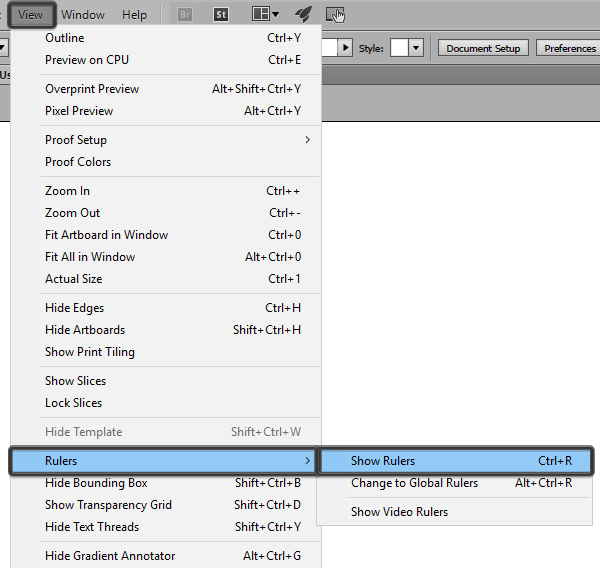Open the View menu
The width and height of the screenshot is (600, 568).
[31, 15]
